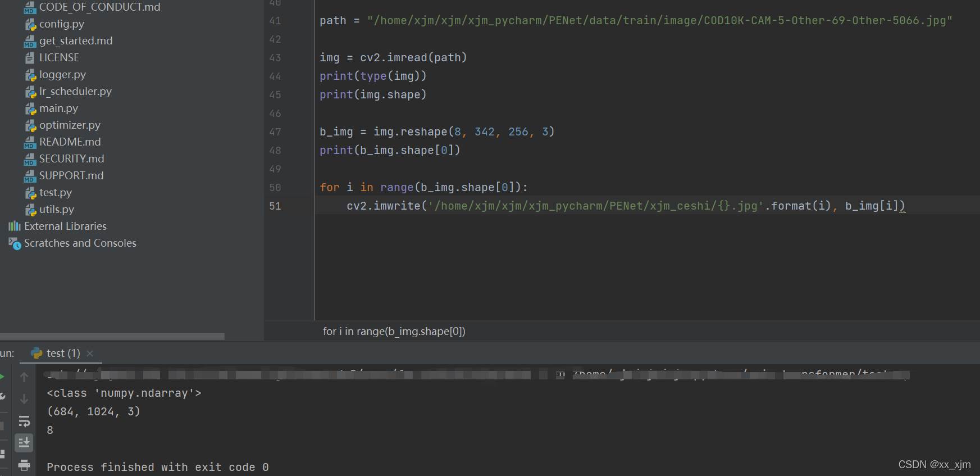Click line number 47 in editor gutter

[275, 132]
